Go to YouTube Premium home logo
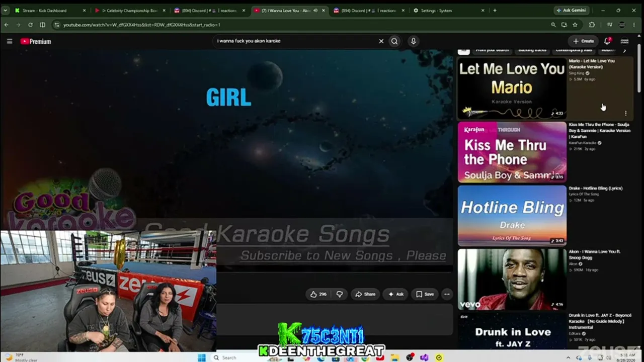Image resolution: width=644 pixels, height=362 pixels. [36, 41]
